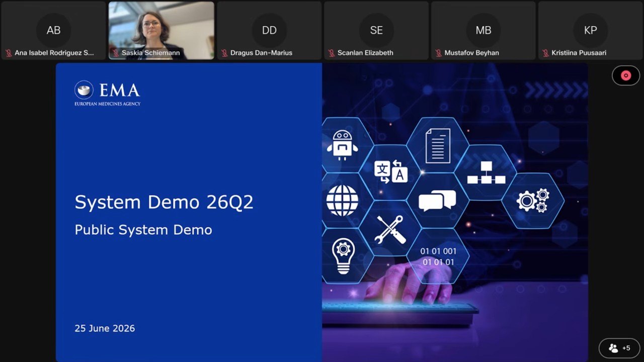644x362 pixels.
Task: Click the KP avatar circle
Action: (x=591, y=30)
